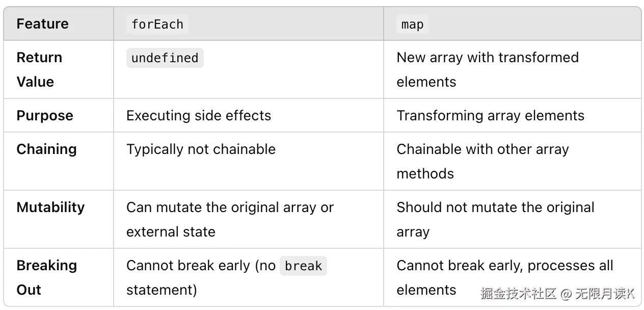
Task: Select 'Should not mutate the original array' text
Action: coord(495,219)
